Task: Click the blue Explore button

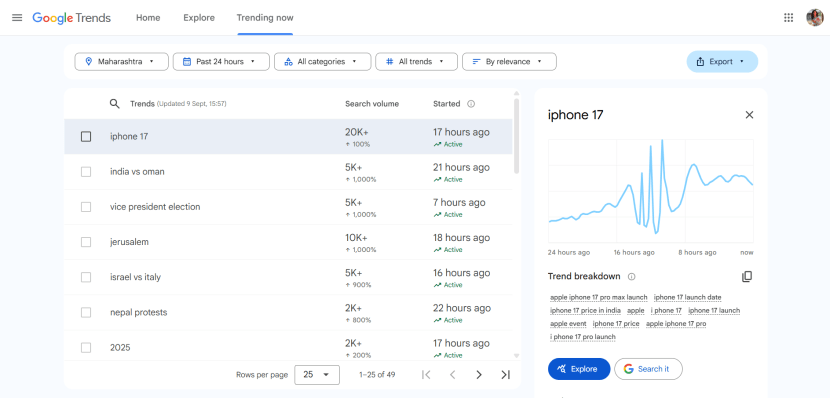Action: tap(579, 369)
